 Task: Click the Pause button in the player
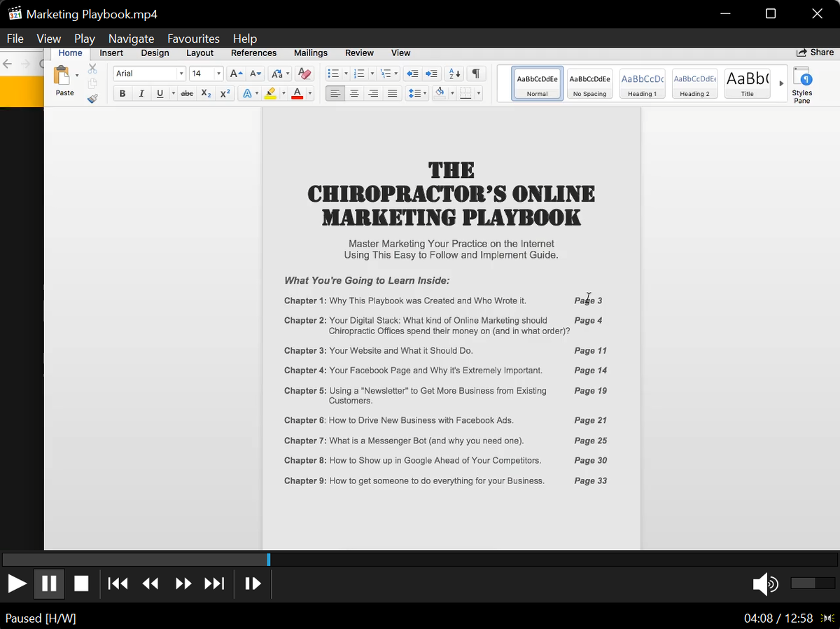click(x=49, y=583)
